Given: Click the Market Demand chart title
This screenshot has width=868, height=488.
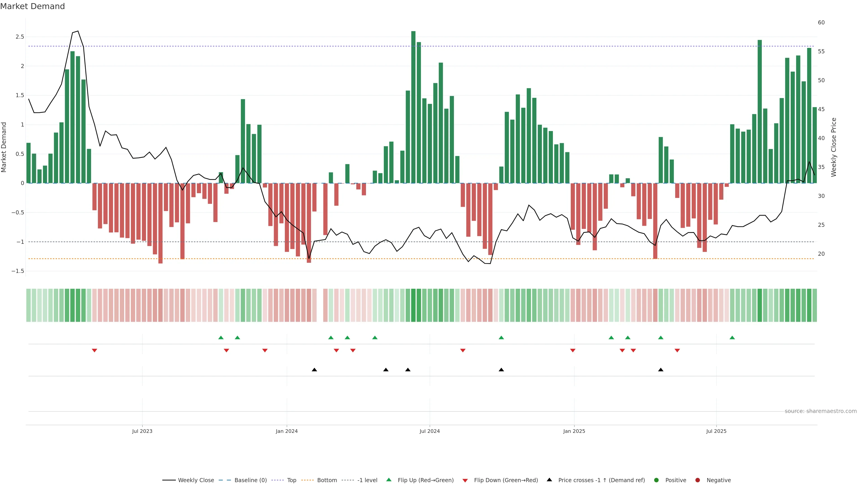Looking at the screenshot, I should point(32,6).
